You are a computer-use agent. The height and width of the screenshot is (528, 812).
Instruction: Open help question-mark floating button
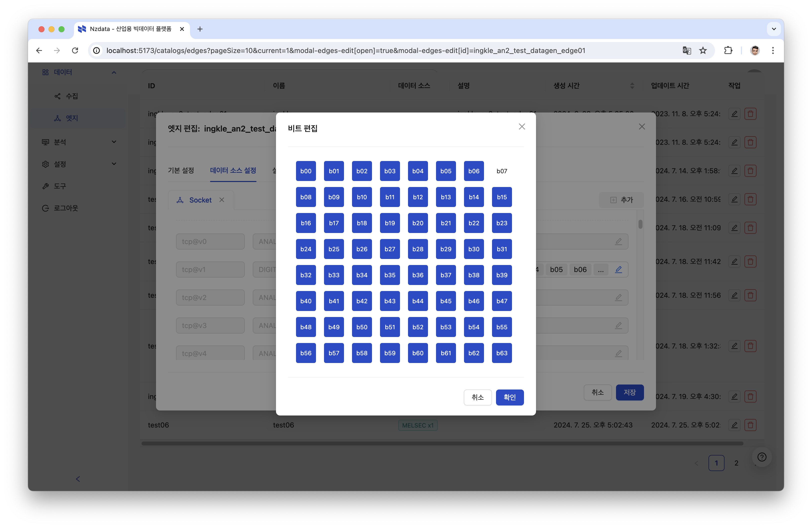761,457
